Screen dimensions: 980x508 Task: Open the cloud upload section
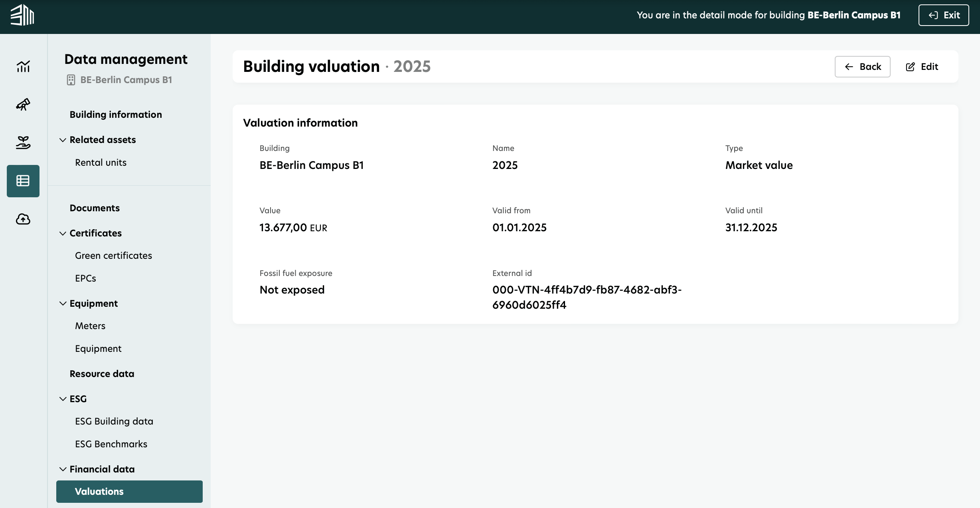tap(23, 219)
